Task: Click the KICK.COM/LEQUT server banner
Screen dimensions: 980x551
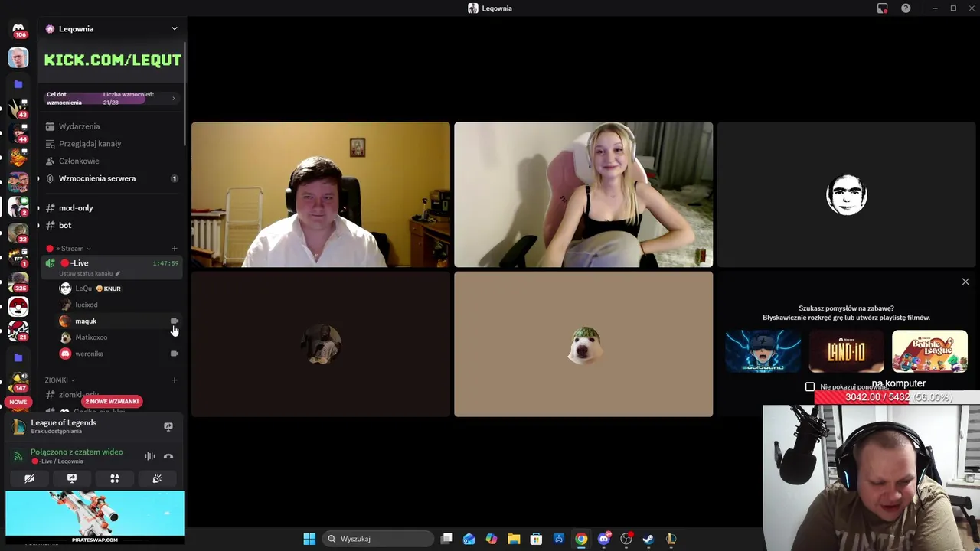Action: (x=113, y=60)
